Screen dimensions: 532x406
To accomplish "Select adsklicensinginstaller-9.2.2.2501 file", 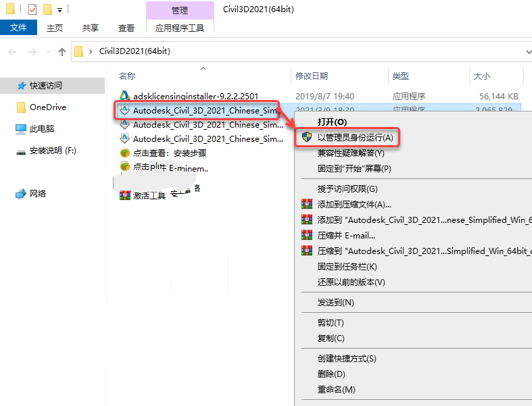I will point(196,97).
